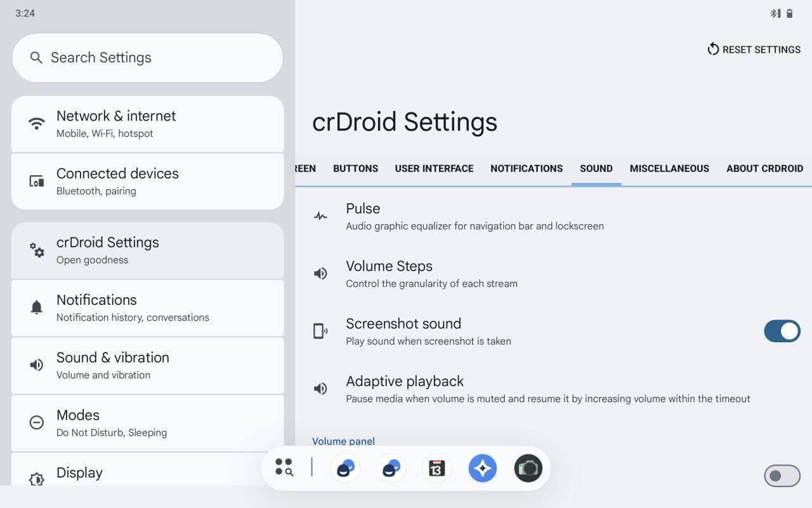This screenshot has height=508, width=812.
Task: Click the Volume panel section header
Action: (343, 441)
